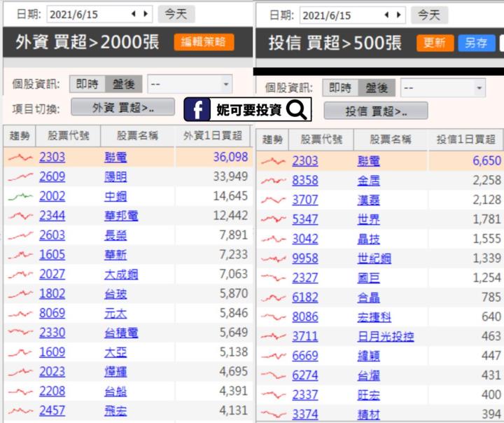Open green trend chart icon for 2002 中鋼

pyautogui.click(x=20, y=196)
